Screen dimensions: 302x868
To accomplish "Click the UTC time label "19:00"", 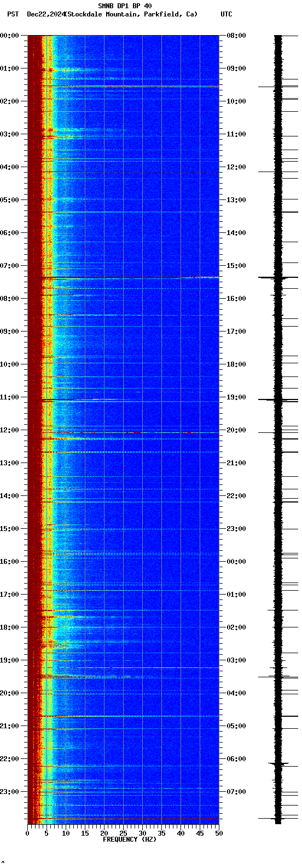I will [x=236, y=397].
